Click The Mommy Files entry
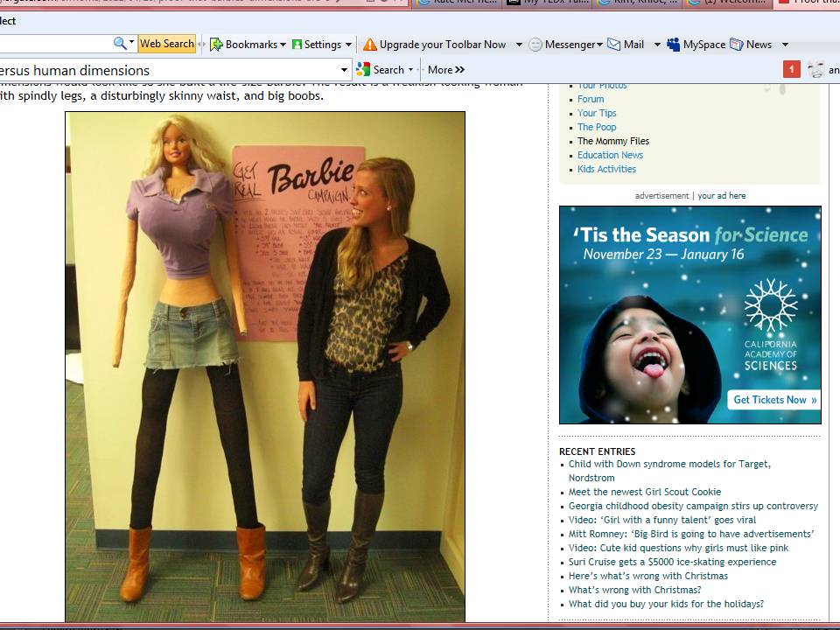This screenshot has height=630, width=840. pyautogui.click(x=613, y=141)
